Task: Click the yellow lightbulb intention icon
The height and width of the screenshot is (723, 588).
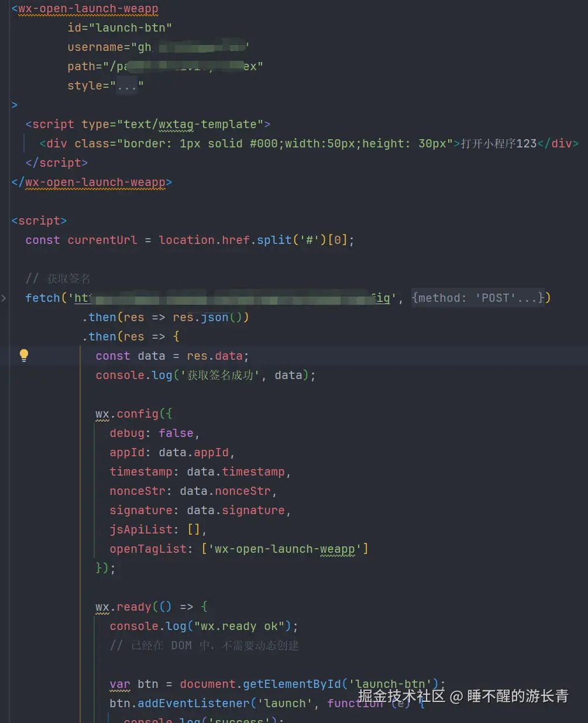Action: [24, 355]
